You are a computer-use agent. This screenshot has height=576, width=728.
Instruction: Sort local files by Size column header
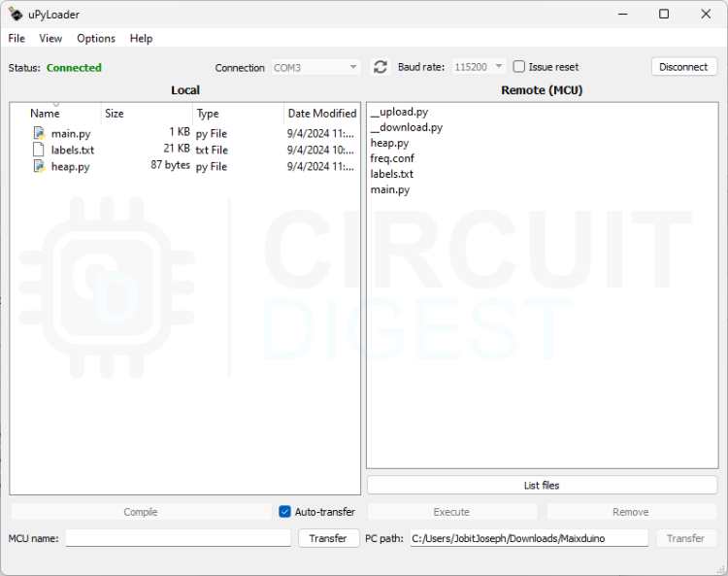pos(147,114)
